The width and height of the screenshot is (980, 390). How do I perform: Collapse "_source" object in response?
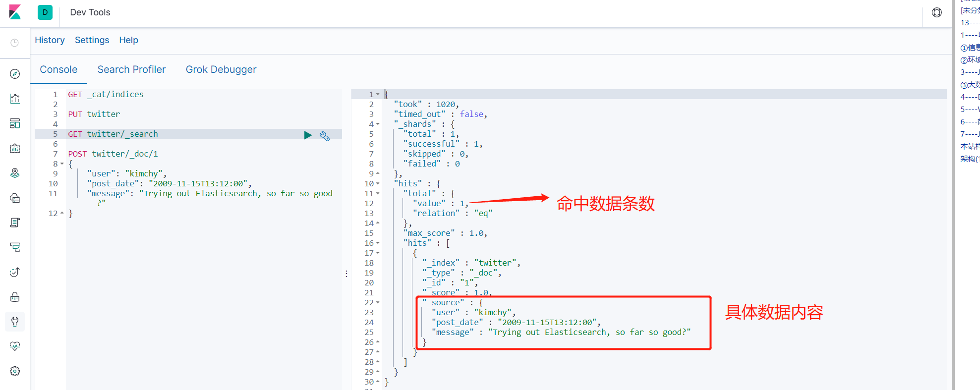(x=378, y=302)
